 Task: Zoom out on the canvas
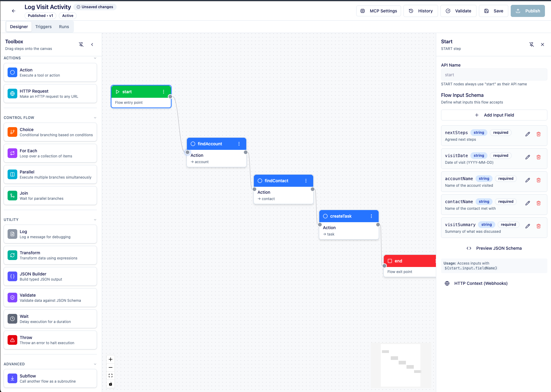coord(111,367)
